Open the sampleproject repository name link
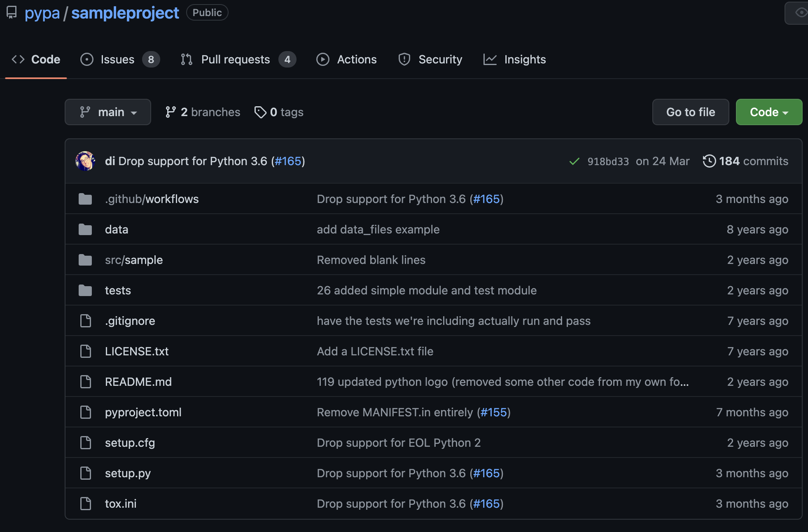Screen dimensions: 808x532 (x=125, y=13)
